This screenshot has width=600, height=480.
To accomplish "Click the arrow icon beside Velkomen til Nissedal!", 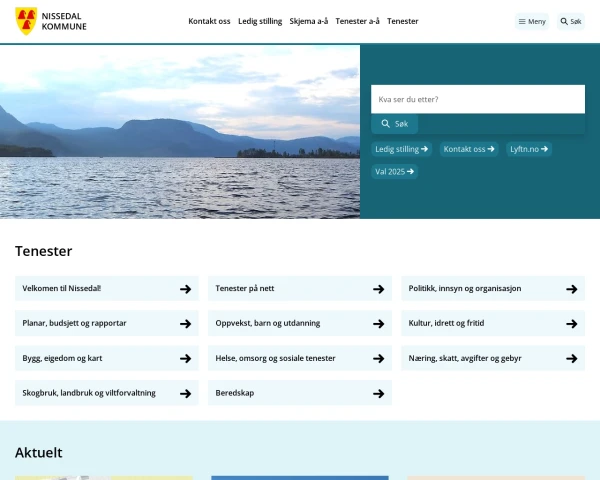I will (x=185, y=289).
